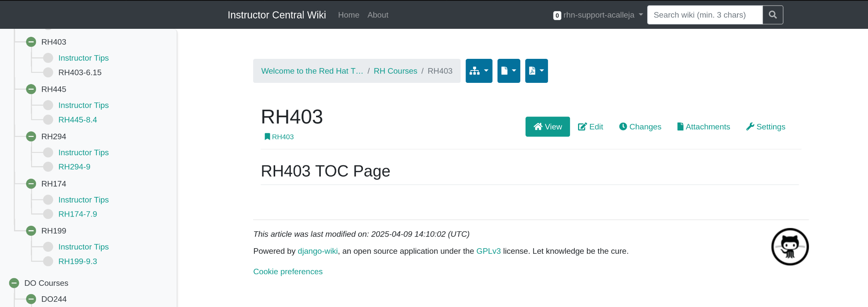Click the RH403 TOC Page heading
The width and height of the screenshot is (868, 307).
click(325, 171)
